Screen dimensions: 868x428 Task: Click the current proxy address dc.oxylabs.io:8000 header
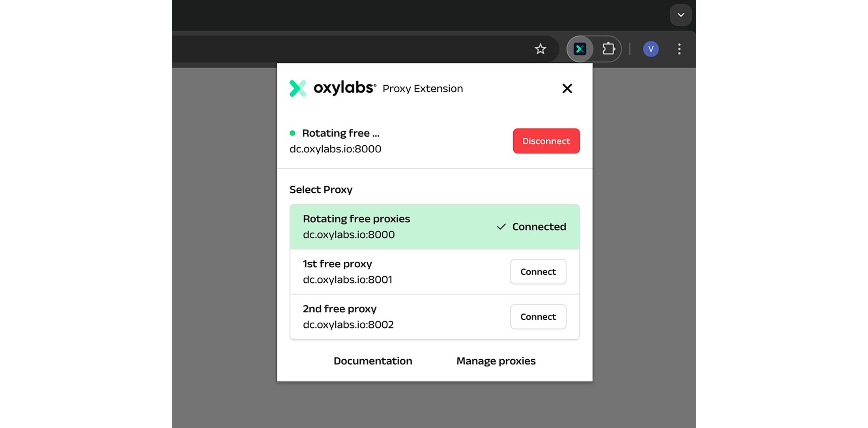pos(335,149)
